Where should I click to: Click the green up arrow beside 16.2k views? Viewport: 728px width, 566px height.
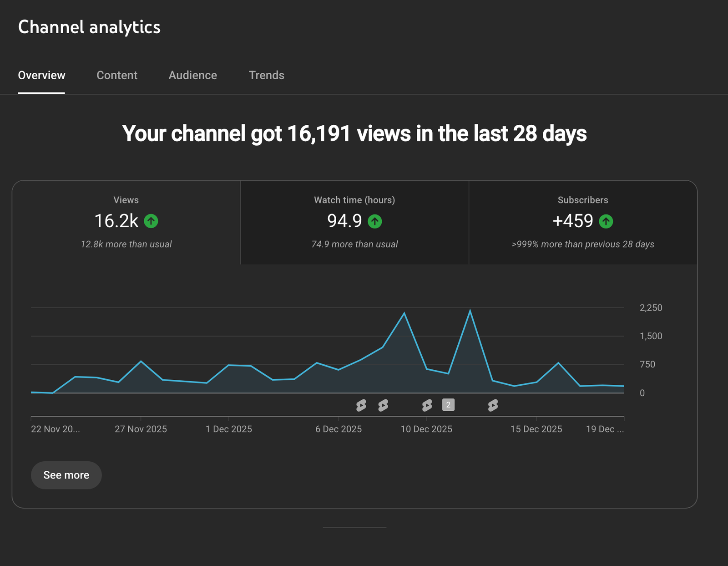(151, 221)
